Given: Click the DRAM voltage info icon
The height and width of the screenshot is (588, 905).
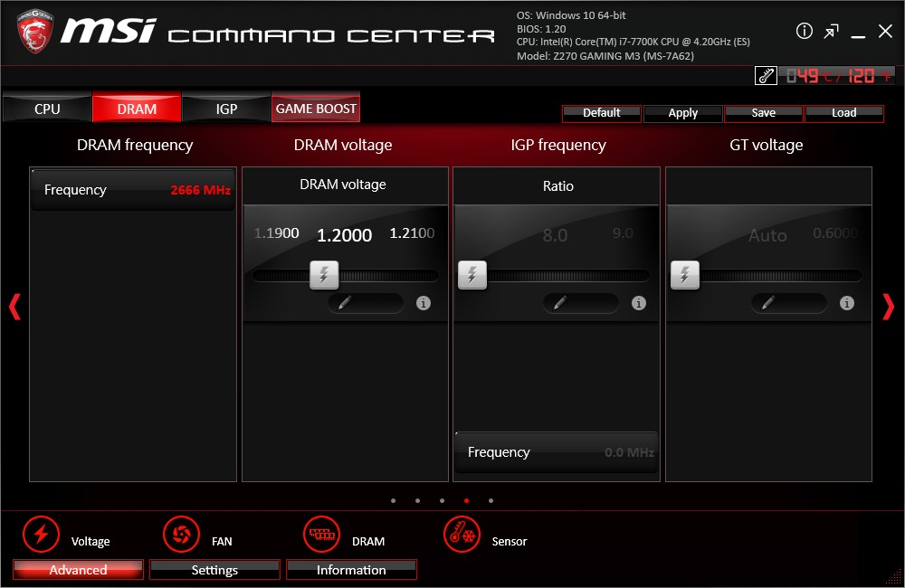Looking at the screenshot, I should (424, 303).
